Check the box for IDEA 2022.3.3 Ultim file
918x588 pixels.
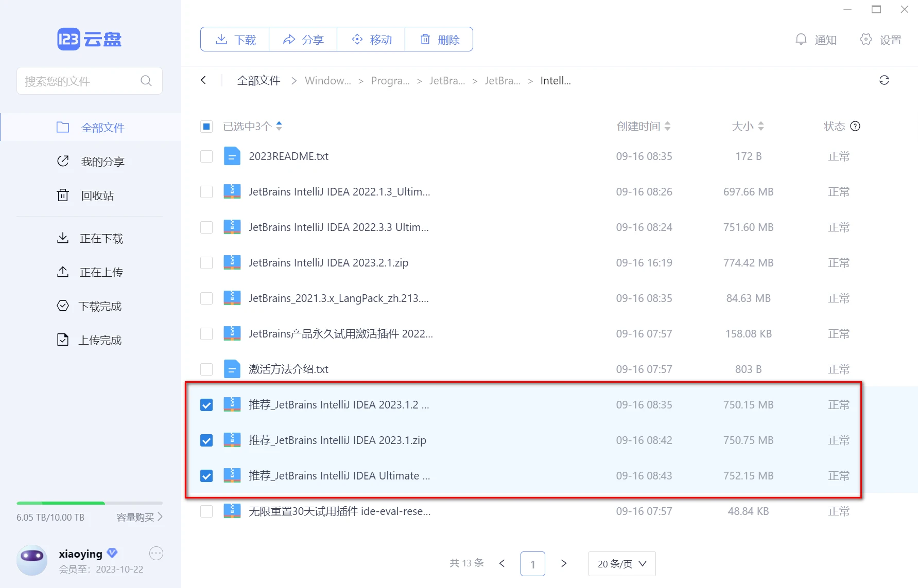206,227
